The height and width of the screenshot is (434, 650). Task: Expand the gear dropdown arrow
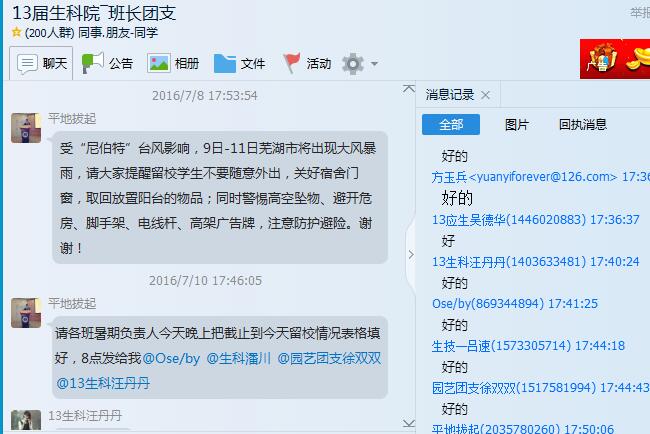point(374,64)
